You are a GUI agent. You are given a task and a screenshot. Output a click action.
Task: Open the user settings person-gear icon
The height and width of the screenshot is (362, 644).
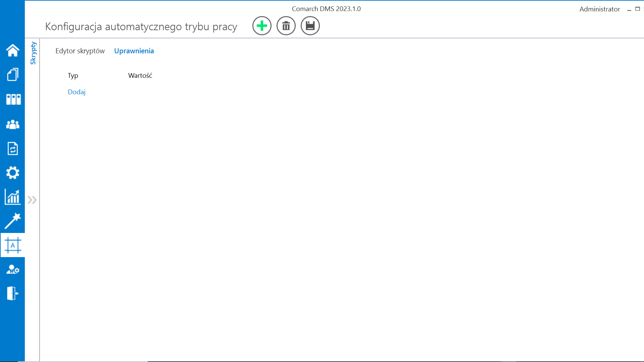[13, 269]
